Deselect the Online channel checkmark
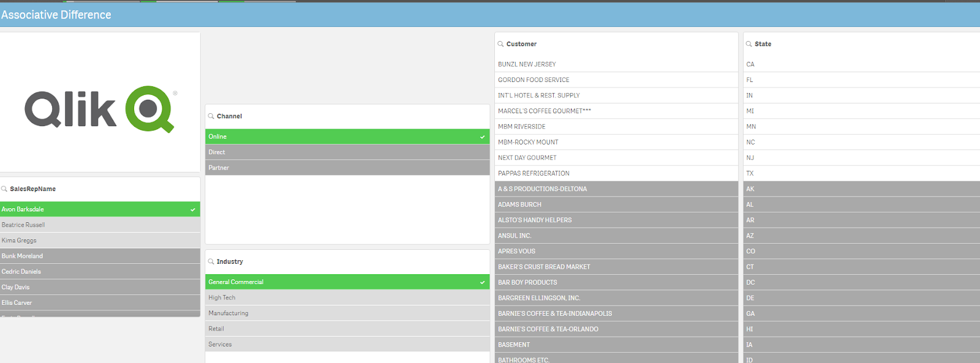The image size is (980, 363). [483, 137]
